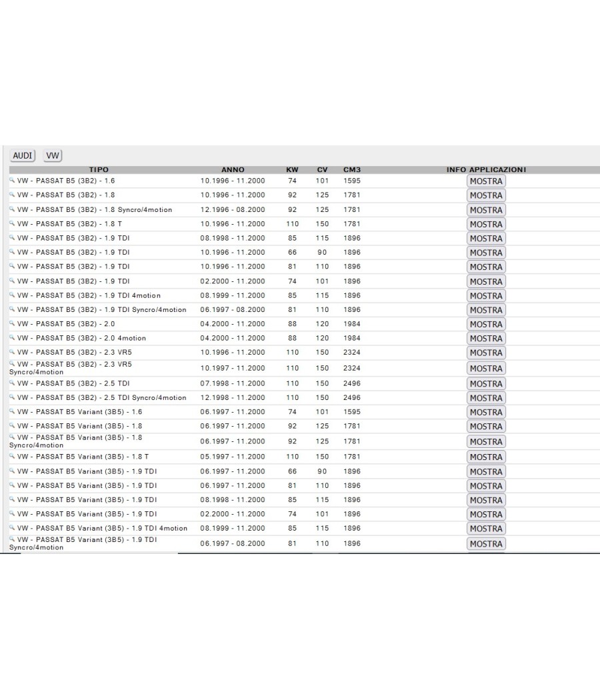Click magnifier icon of Variant 1.9 TDI 08.1998 row
Image resolution: width=600 pixels, height=700 pixels.
(12, 499)
